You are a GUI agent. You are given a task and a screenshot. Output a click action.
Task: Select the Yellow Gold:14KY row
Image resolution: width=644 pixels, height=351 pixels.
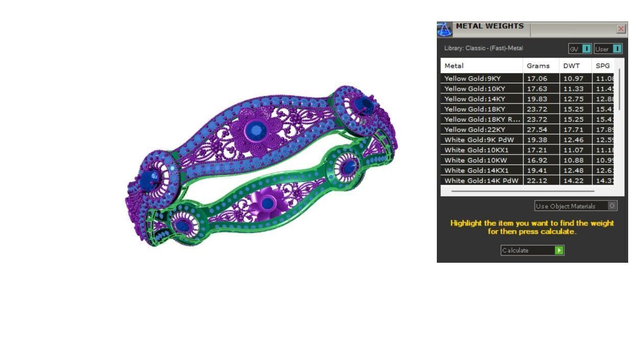coord(527,99)
